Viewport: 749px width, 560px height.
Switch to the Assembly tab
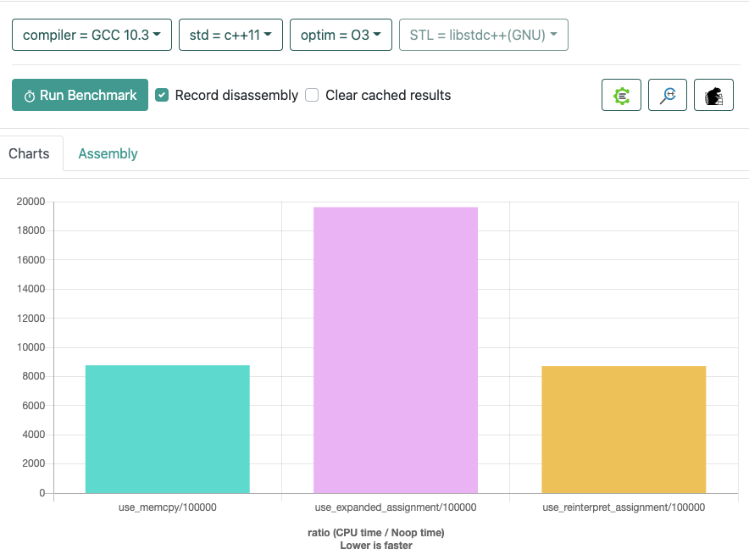pyautogui.click(x=108, y=153)
